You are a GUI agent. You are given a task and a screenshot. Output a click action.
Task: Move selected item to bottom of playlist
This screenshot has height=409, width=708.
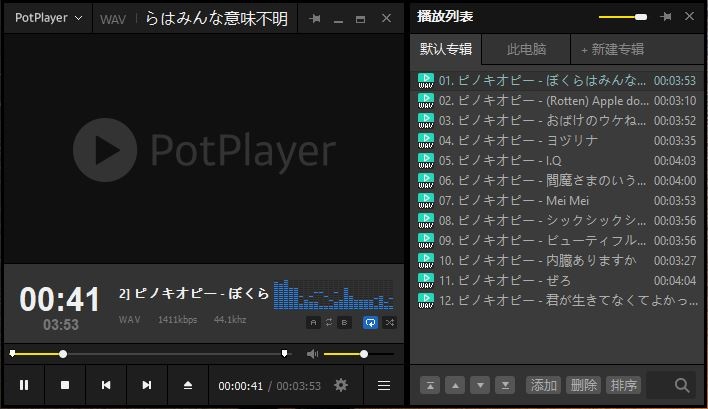505,385
